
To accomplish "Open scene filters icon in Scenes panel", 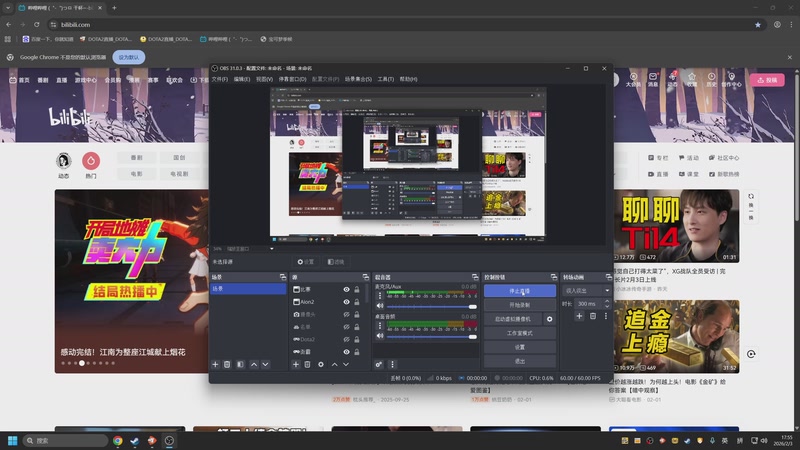I will pyautogui.click(x=240, y=364).
